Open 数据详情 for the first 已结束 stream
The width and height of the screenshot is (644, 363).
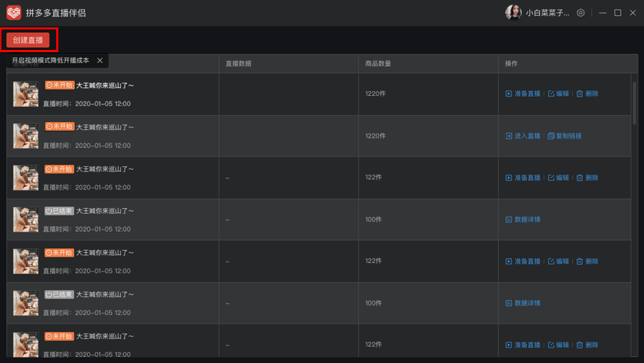(523, 220)
